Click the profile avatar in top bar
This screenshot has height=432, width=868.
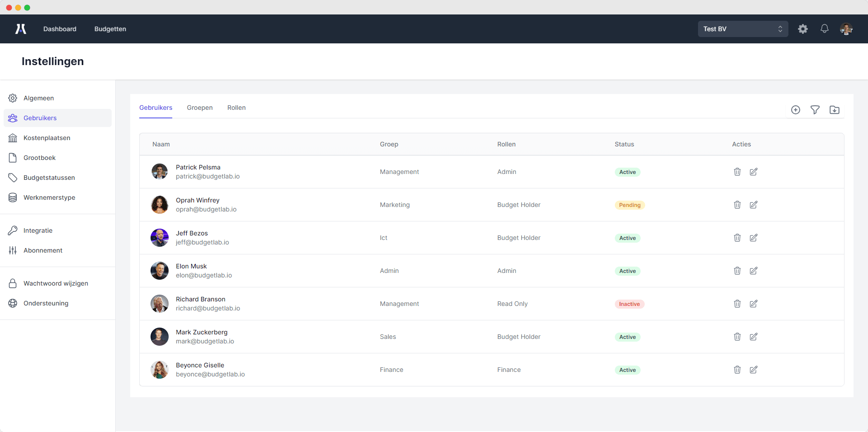click(x=846, y=29)
